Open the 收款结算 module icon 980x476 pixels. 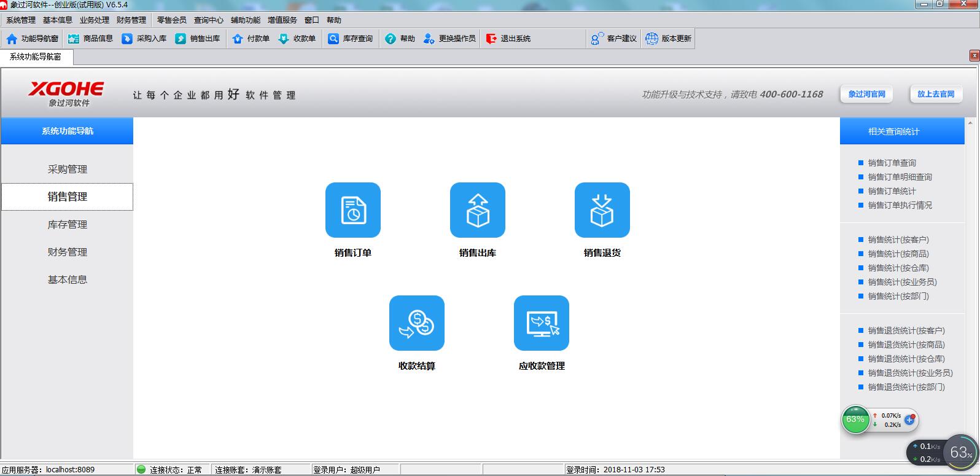pyautogui.click(x=417, y=323)
